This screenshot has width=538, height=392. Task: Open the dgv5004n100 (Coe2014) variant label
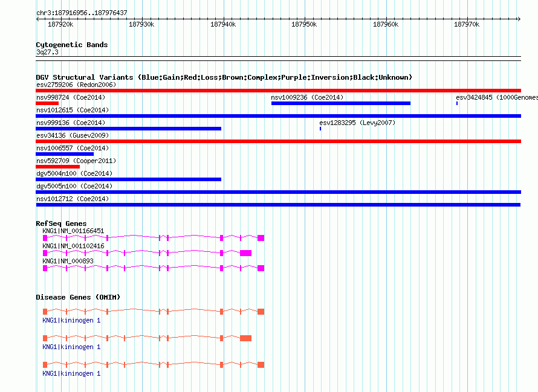(74, 173)
